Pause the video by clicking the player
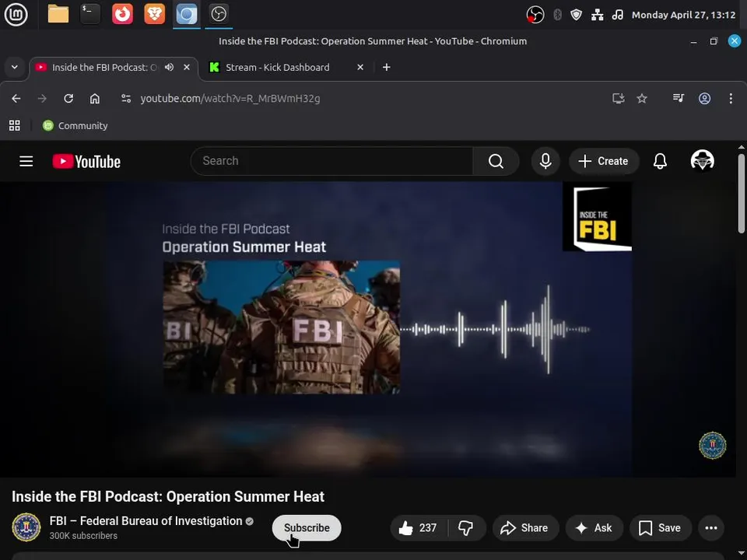The image size is (747, 560). pyautogui.click(x=368, y=328)
